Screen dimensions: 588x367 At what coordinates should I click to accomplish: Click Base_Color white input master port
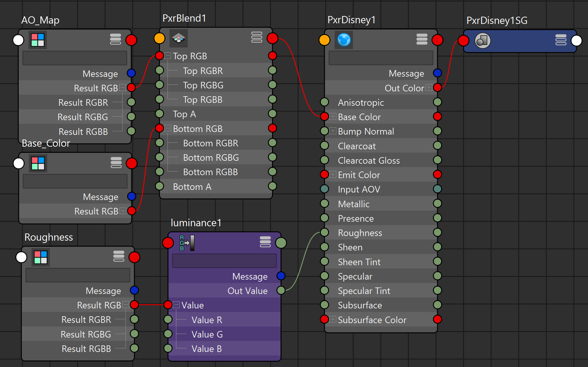coord(19,163)
